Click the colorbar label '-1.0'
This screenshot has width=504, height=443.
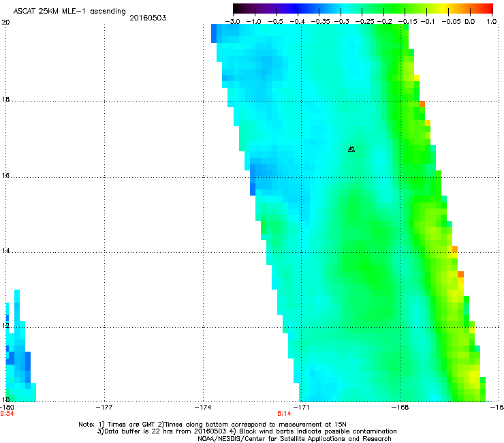pos(253,22)
